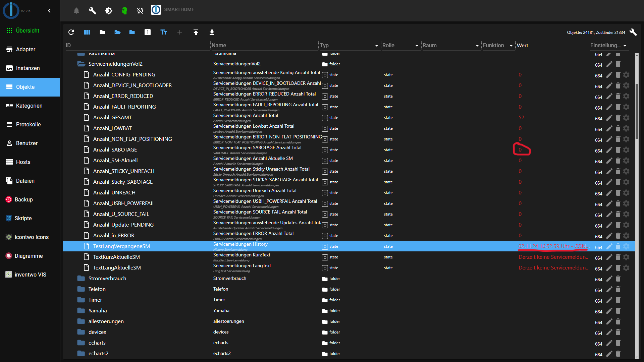The image size is (644, 362).
Task: Open the icontwo Icons tab
Action: 30,237
